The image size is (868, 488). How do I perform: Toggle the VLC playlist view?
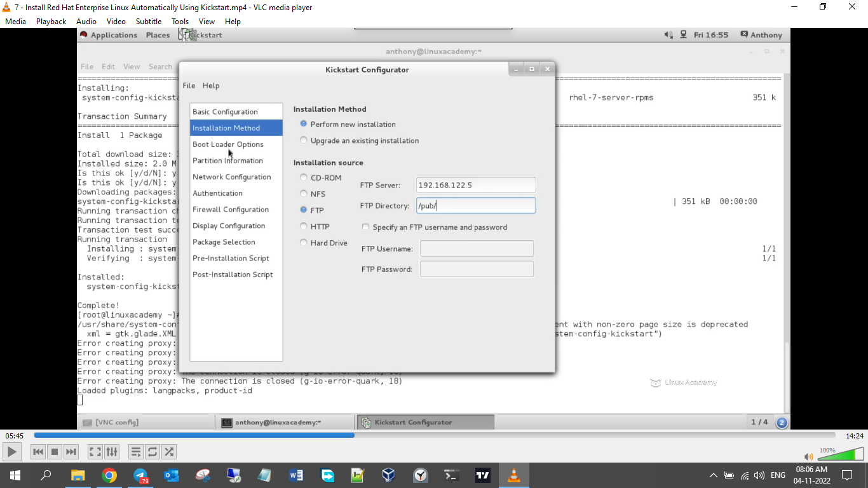coord(136,452)
